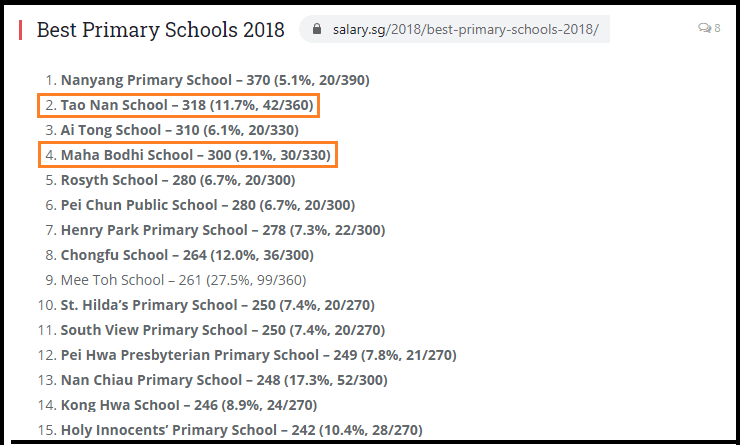Click the salary.sg address bar URL

click(465, 29)
